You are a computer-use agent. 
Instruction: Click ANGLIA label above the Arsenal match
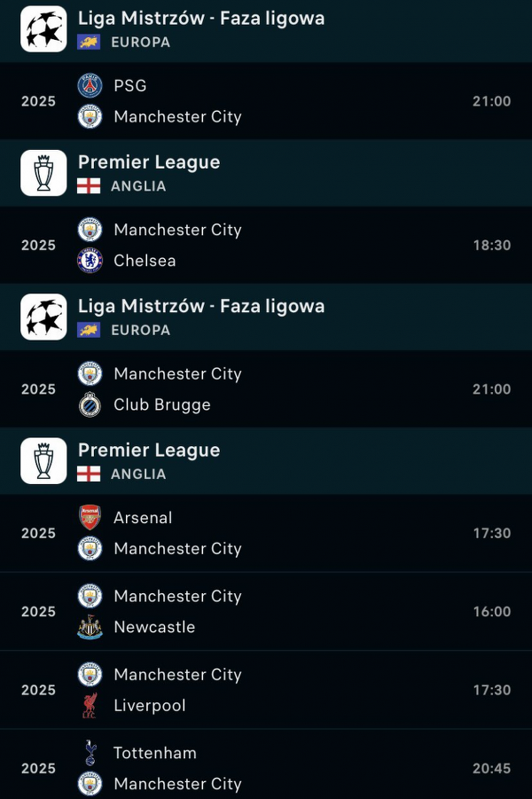point(138,474)
